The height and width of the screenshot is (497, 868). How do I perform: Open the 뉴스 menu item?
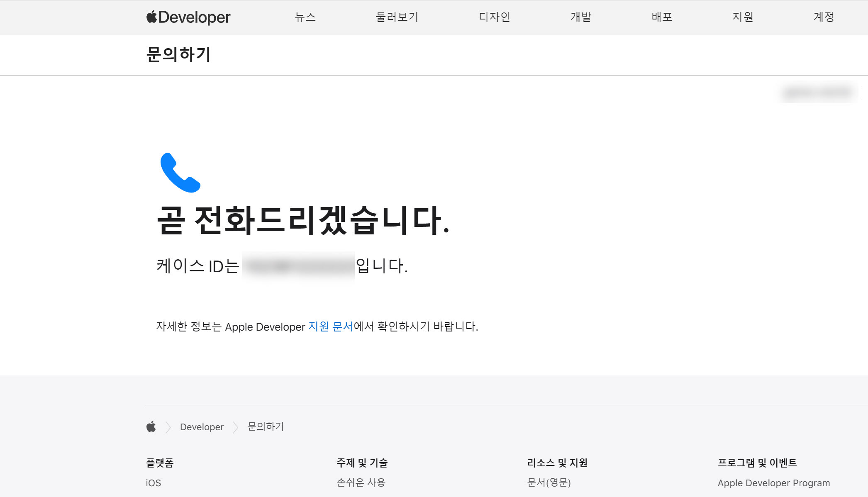tap(305, 17)
